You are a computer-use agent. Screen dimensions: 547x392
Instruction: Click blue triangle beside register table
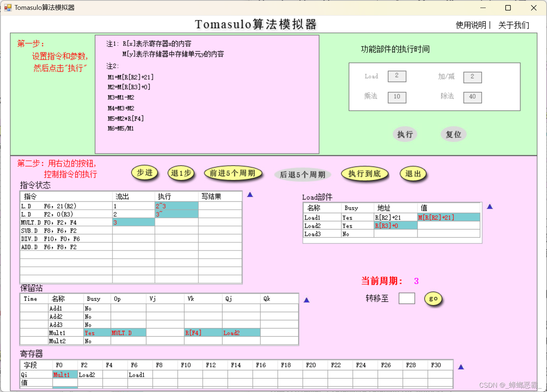(x=461, y=367)
